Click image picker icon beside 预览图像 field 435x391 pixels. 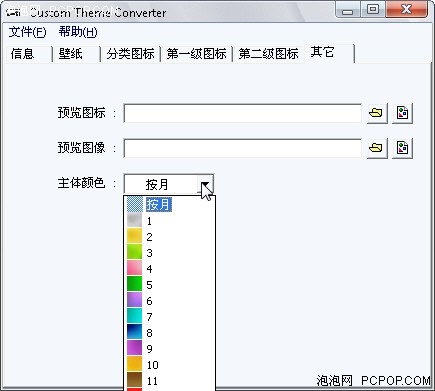[x=402, y=148]
